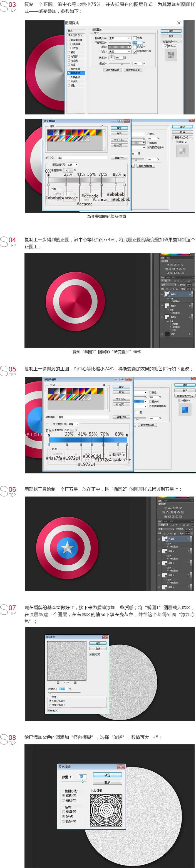Open 渐变类型 dropdown in the blue 渐变编辑器

[x=74, y=424]
